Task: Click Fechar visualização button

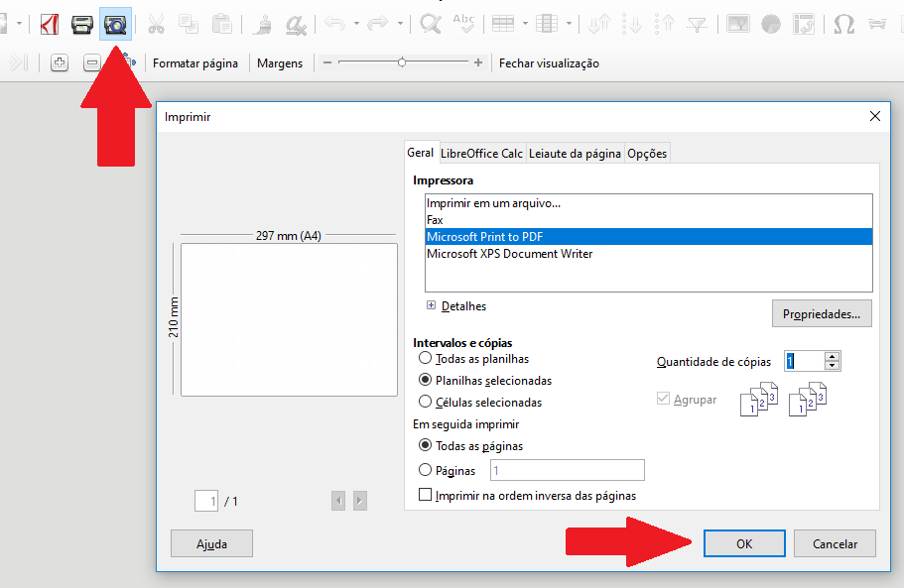Action: [x=549, y=63]
